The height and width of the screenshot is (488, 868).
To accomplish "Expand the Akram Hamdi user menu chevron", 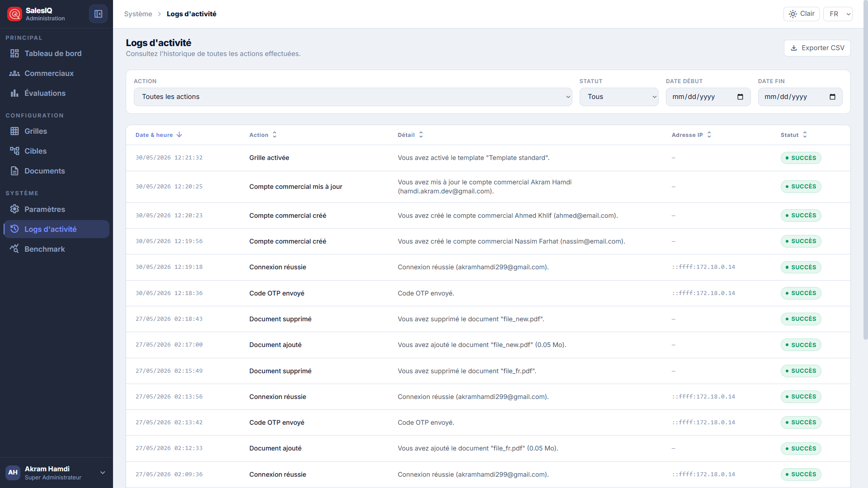I will coord(103,473).
